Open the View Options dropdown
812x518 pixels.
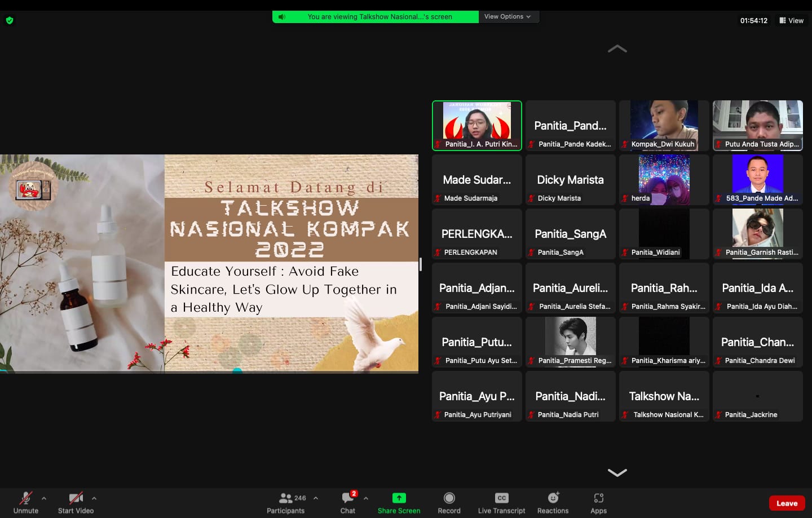(x=507, y=17)
